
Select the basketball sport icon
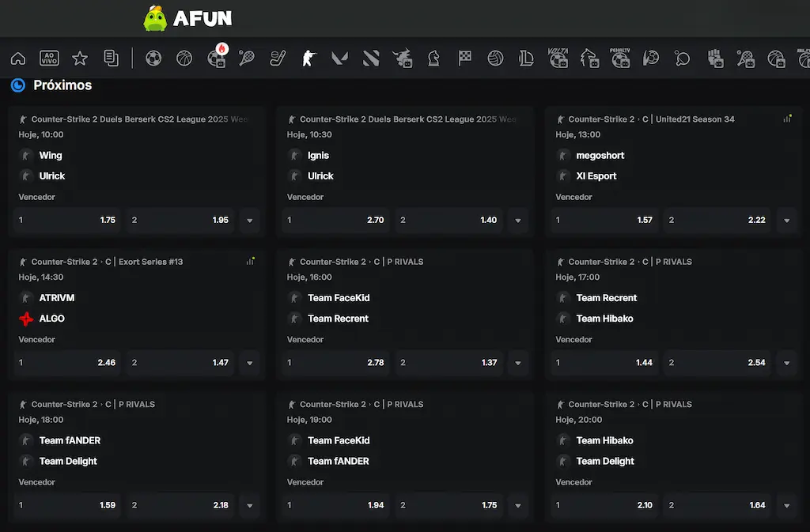pos(184,58)
